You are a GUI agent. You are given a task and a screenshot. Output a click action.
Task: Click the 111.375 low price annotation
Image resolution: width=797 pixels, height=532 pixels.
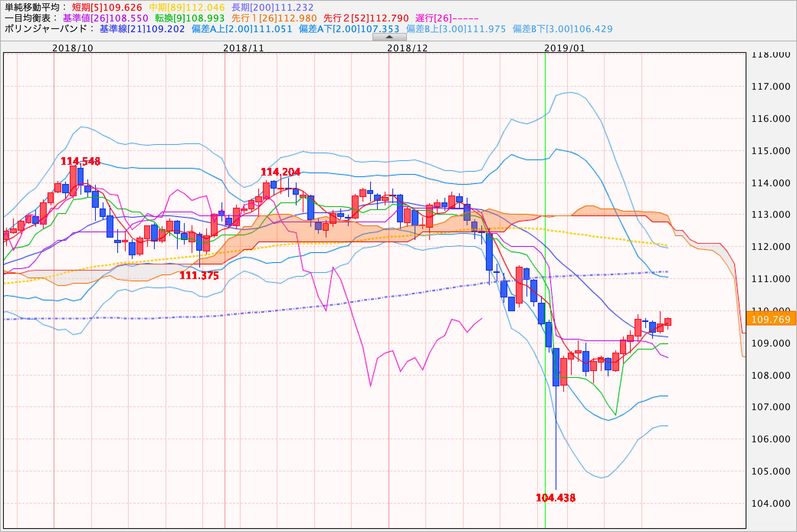click(x=199, y=275)
